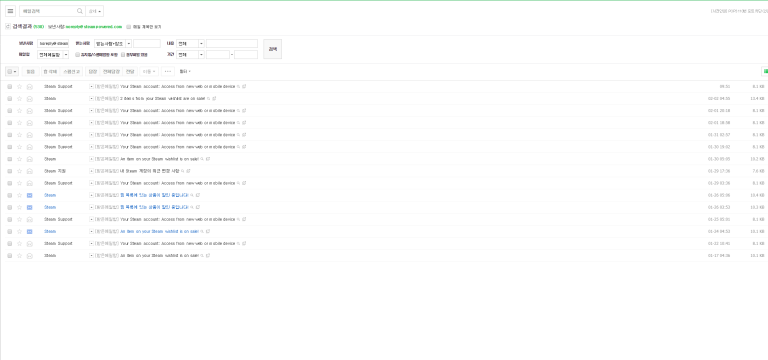Enable the 메일 제목만 보기 checkbox
The width and height of the screenshot is (768, 360).
(x=129, y=26)
